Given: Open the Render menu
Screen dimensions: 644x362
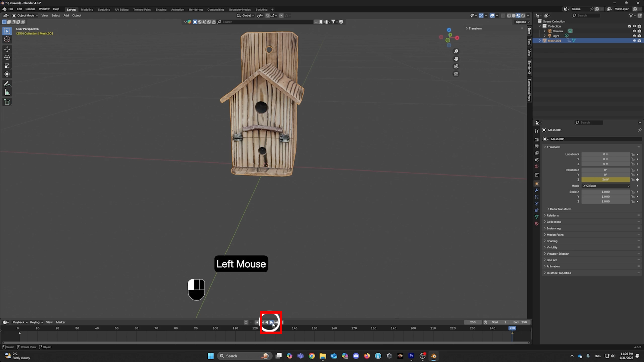Looking at the screenshot, I should tap(30, 9).
